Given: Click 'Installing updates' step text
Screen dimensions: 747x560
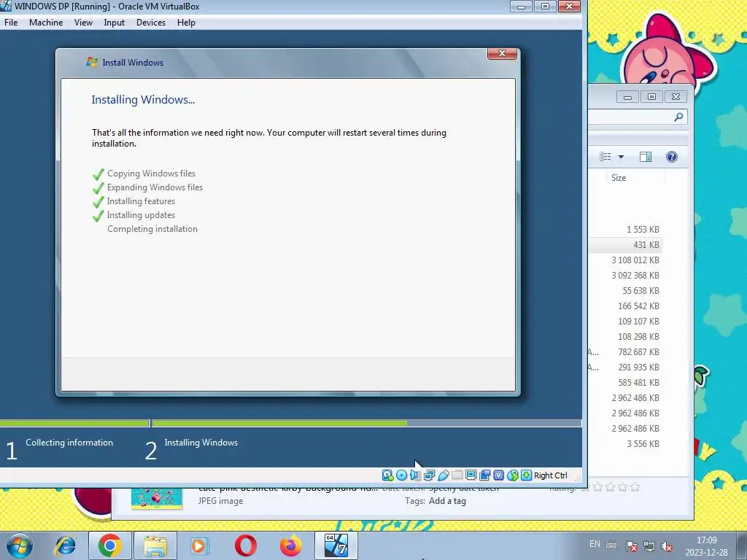Looking at the screenshot, I should [141, 215].
